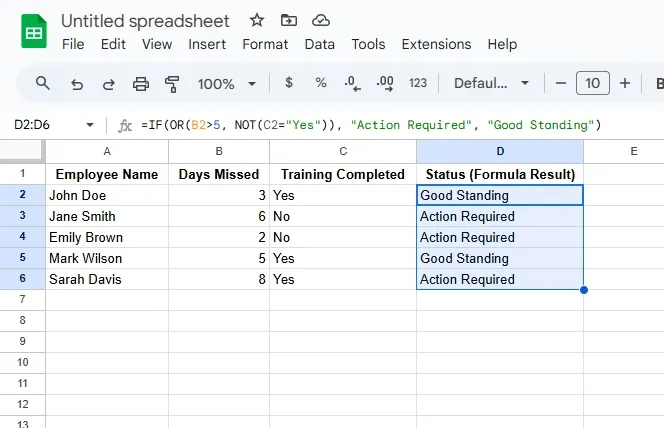Undo the last action
664x428 pixels.
[77, 84]
